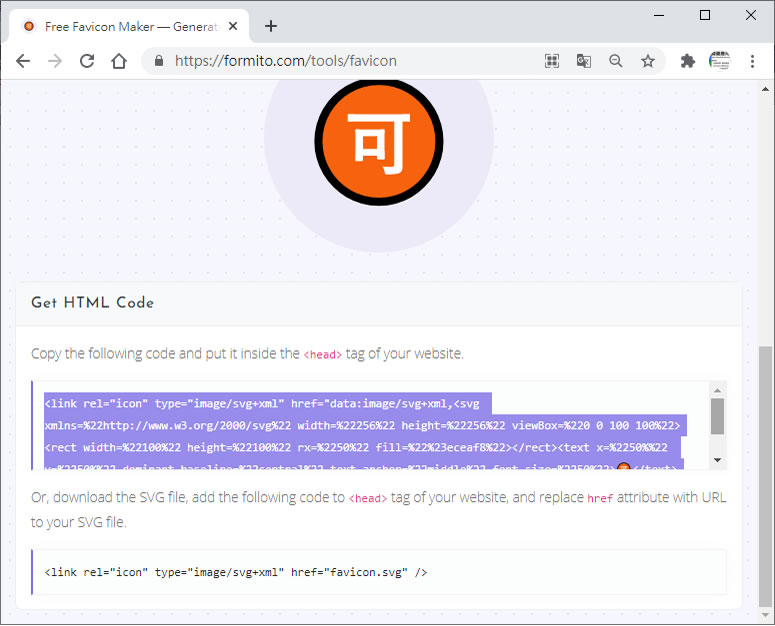Click the zoom magnifier icon

[x=616, y=61]
